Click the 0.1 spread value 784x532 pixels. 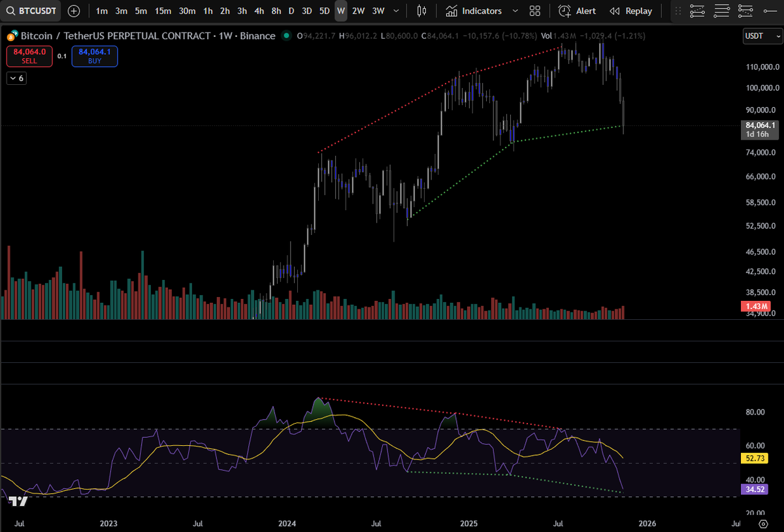click(62, 56)
